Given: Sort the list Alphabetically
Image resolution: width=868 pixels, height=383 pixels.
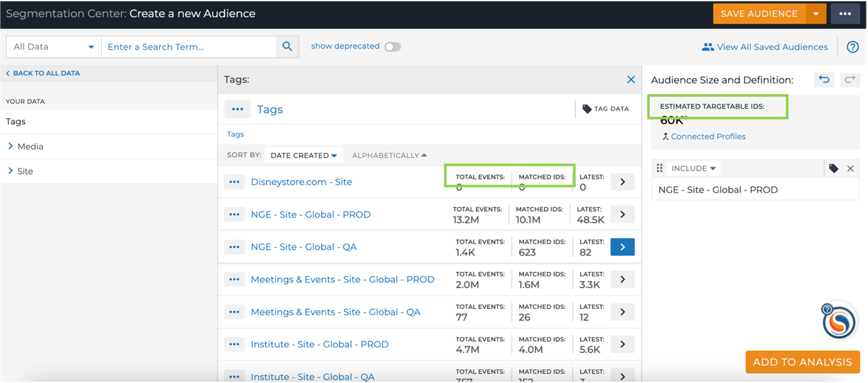Looking at the screenshot, I should 390,156.
